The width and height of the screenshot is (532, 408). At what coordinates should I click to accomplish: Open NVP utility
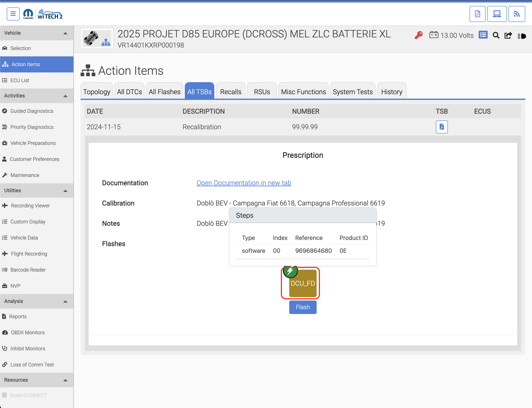tap(37, 286)
